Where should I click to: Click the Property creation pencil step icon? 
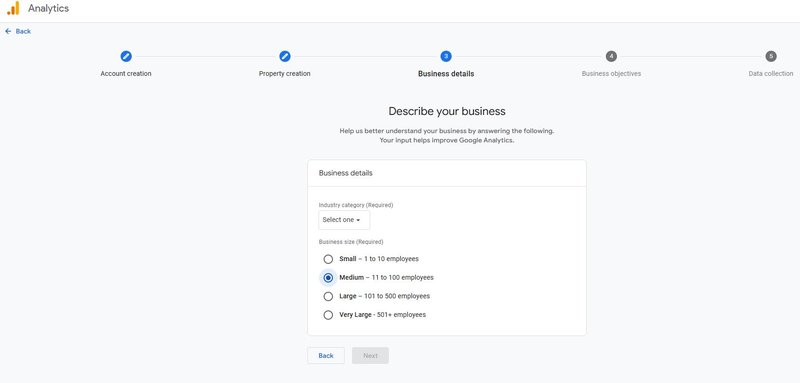(x=285, y=56)
